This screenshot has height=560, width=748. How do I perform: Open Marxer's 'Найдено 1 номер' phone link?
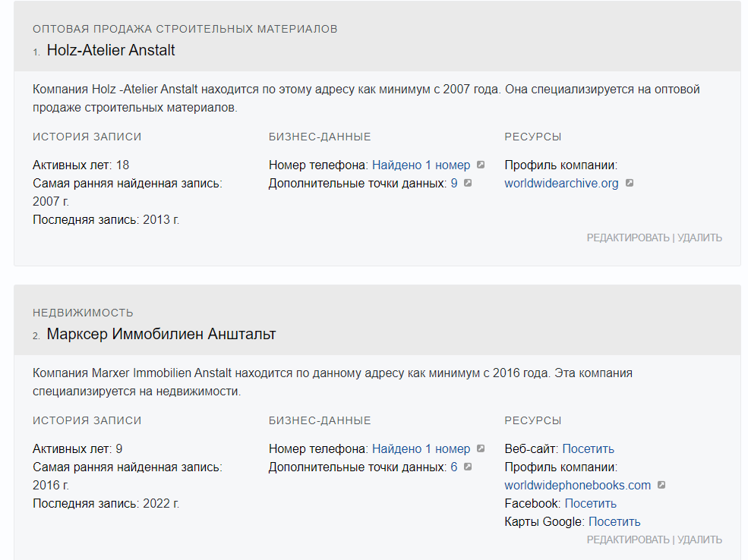click(x=421, y=448)
